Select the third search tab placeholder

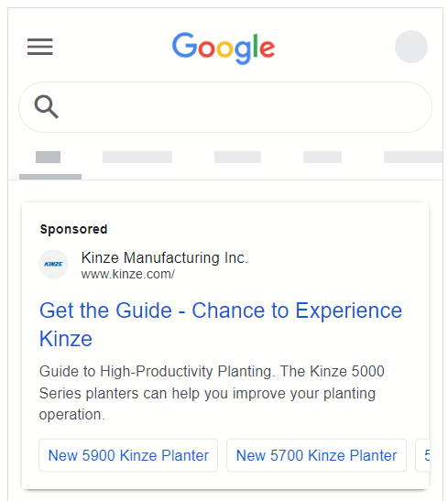click(x=237, y=158)
